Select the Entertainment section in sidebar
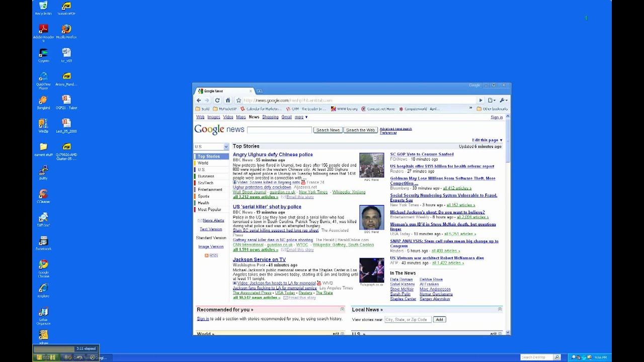The width and height of the screenshot is (644, 362). (210, 190)
